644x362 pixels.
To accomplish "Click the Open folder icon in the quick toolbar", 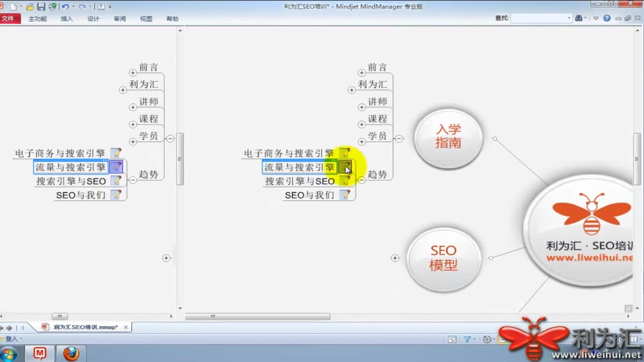I will [30, 7].
